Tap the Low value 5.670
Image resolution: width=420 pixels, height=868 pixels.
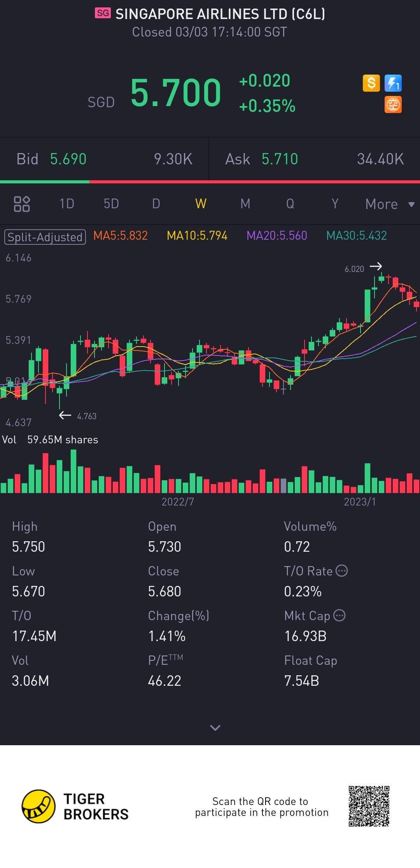point(28,591)
